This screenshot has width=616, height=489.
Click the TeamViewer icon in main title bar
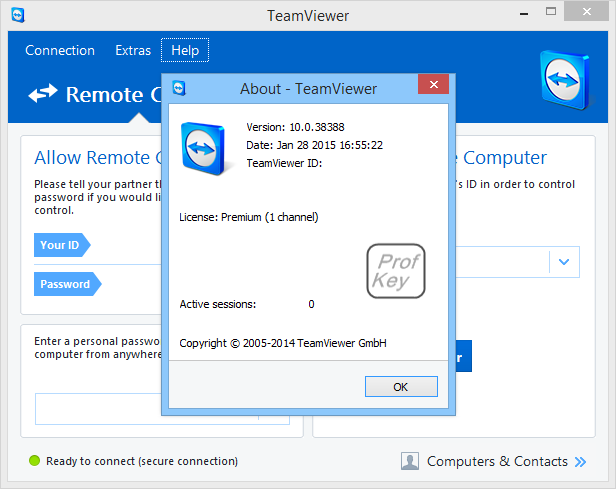(18, 15)
